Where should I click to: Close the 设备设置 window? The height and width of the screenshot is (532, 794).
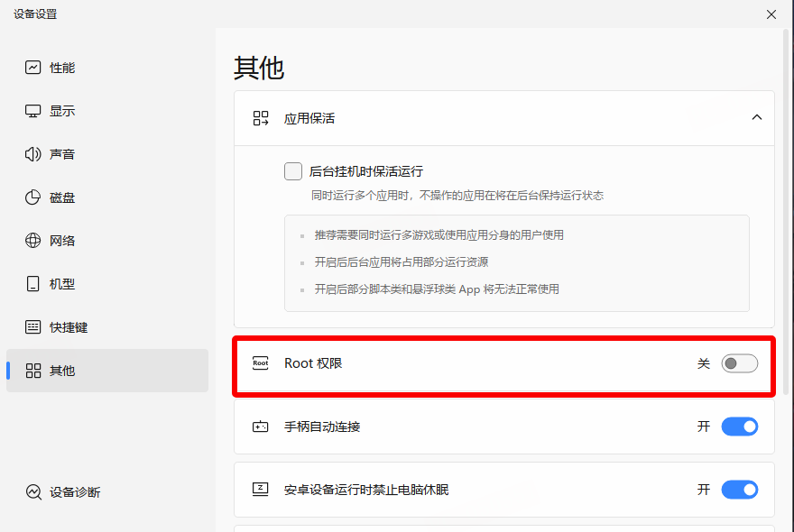click(771, 14)
